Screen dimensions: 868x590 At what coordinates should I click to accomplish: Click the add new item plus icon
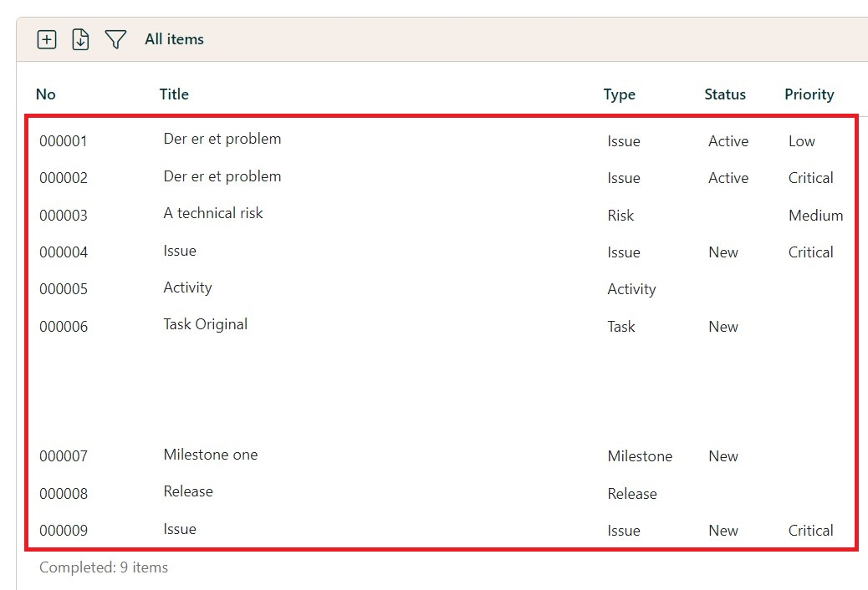(x=47, y=39)
